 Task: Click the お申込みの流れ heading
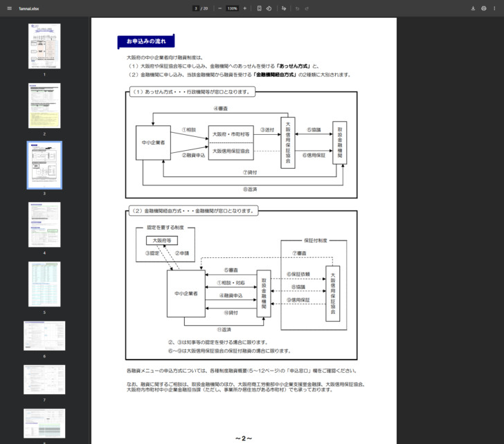pyautogui.click(x=146, y=41)
